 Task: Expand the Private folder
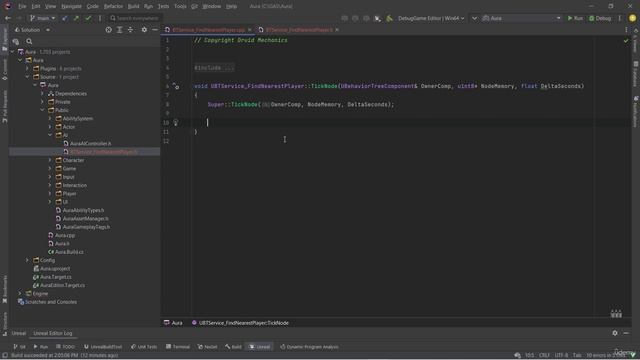pyautogui.click(x=42, y=102)
